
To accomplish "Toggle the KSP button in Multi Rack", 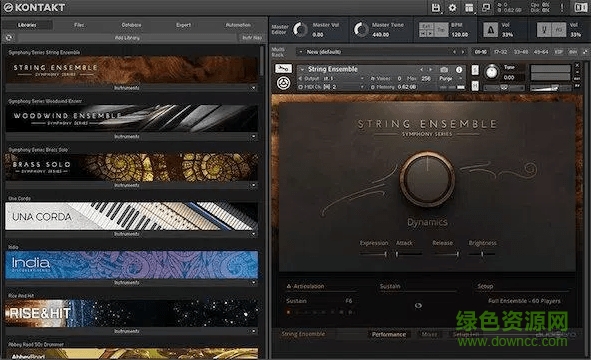I will pos(560,52).
